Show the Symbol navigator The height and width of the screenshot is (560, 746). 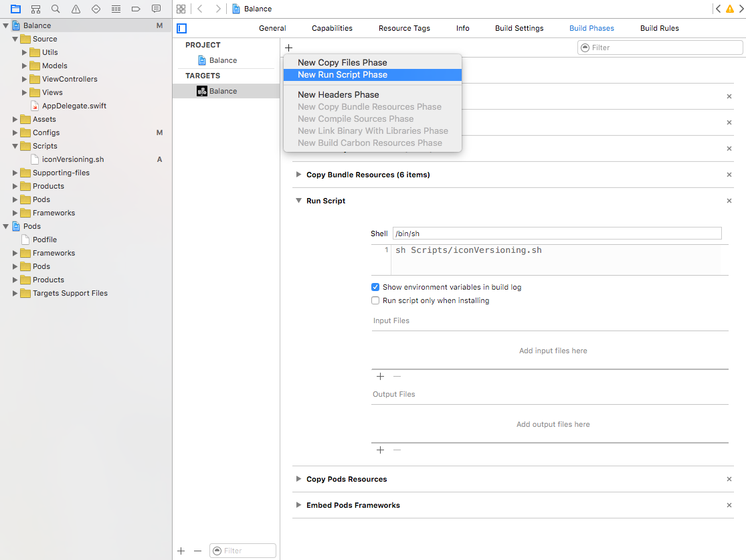(35, 9)
